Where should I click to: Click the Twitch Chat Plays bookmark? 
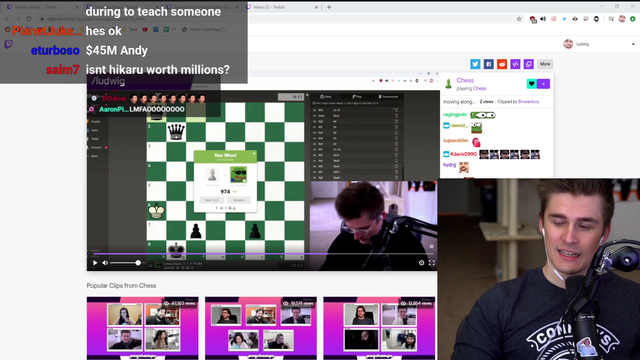click(204, 29)
